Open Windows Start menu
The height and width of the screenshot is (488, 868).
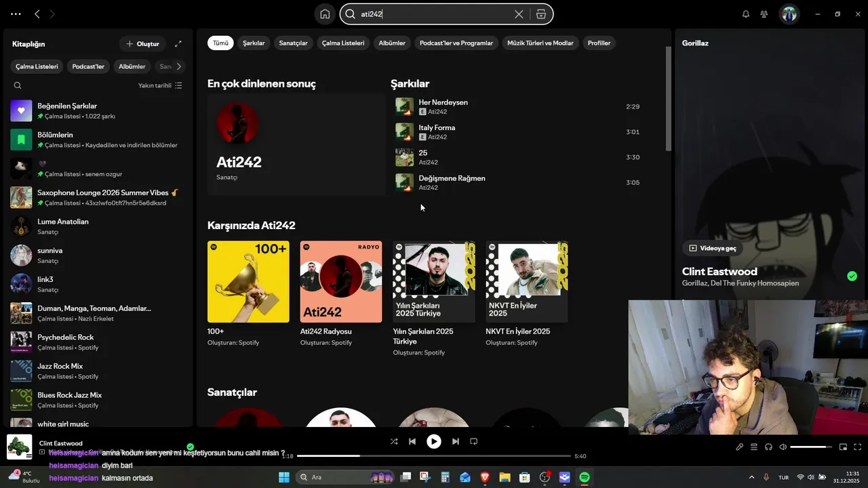coord(284,477)
